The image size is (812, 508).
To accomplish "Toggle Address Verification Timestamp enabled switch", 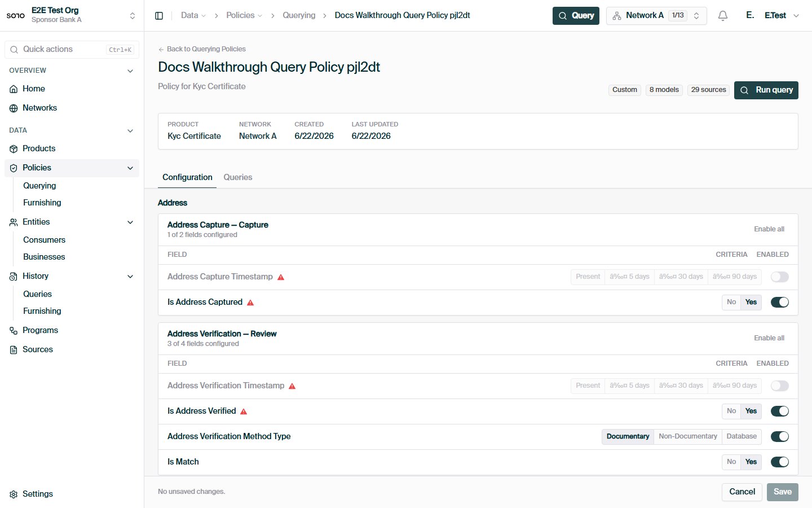I will click(x=780, y=386).
